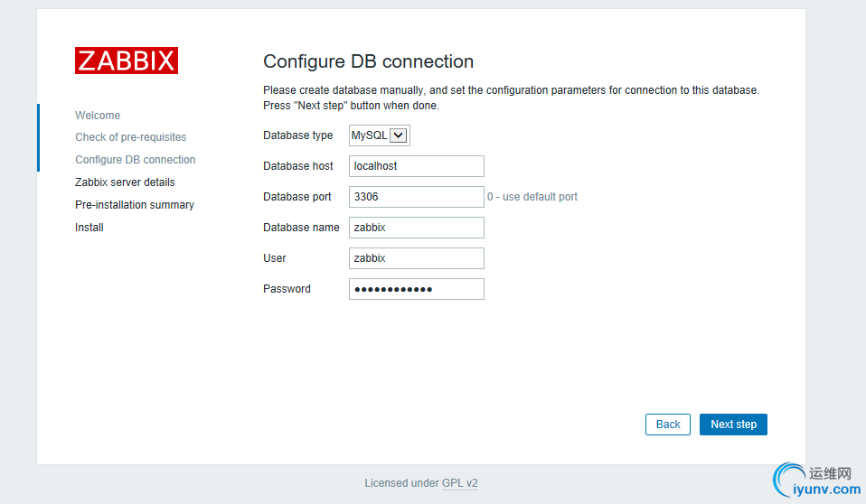Jump to Zabbix server details step
Viewport: 866px width, 504px height.
pos(125,182)
